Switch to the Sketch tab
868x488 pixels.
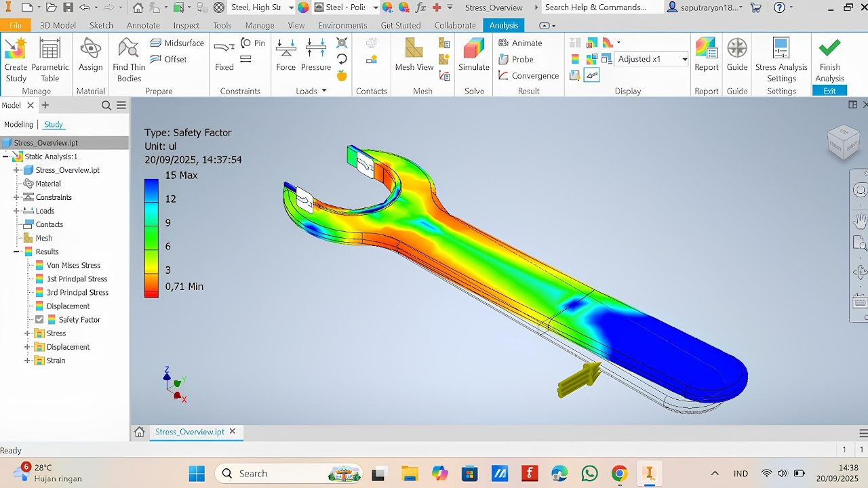pyautogui.click(x=101, y=25)
